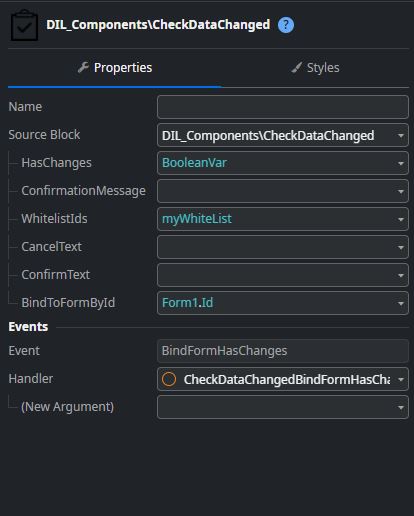Click the Name property label

click(x=25, y=107)
